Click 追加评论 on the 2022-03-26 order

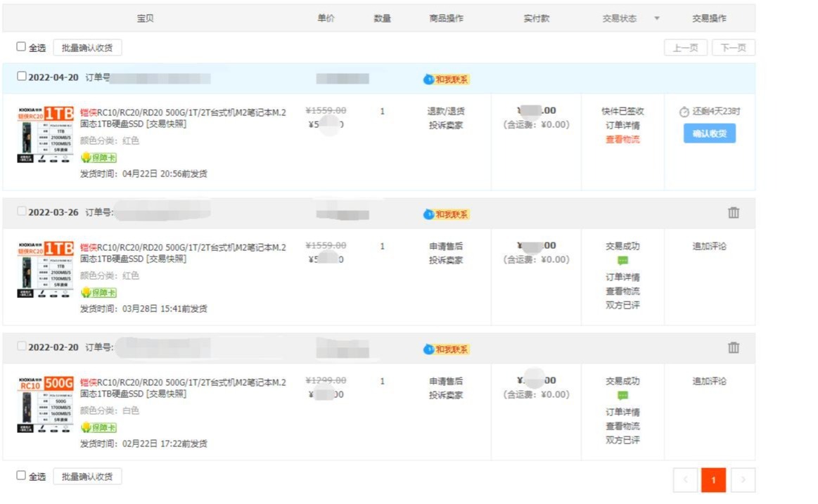coord(709,245)
